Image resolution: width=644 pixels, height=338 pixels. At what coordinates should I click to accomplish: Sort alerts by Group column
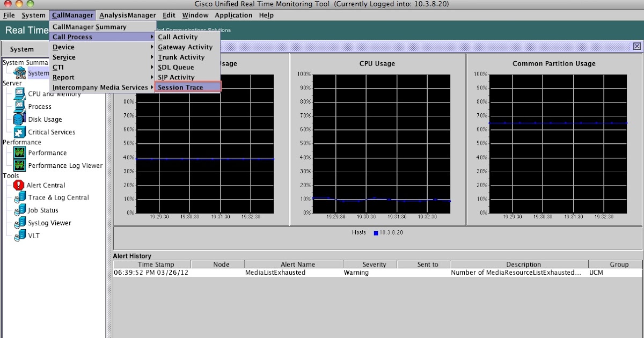tap(616, 264)
